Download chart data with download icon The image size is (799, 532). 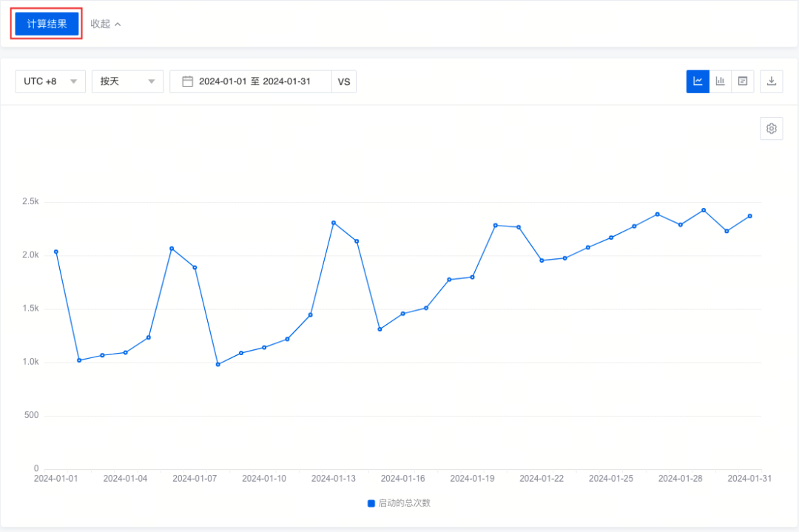pyautogui.click(x=772, y=81)
